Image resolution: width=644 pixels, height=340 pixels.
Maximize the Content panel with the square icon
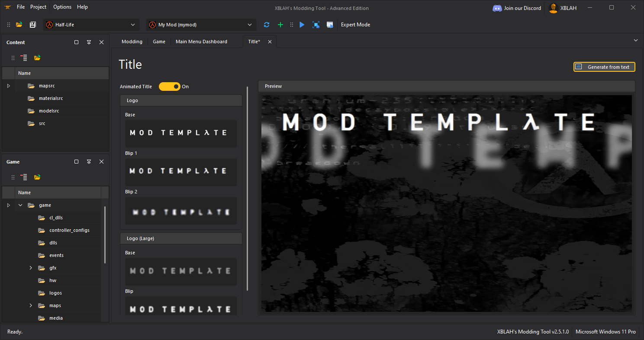76,42
